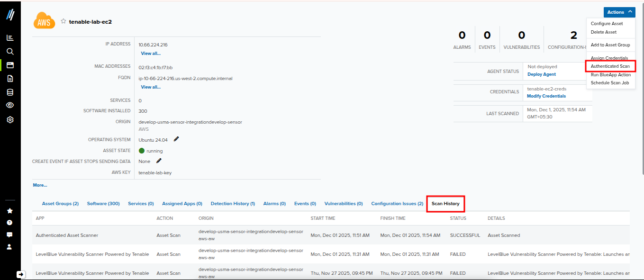Click the 'running' asset state value
This screenshot has height=280, width=644.
coord(154,151)
